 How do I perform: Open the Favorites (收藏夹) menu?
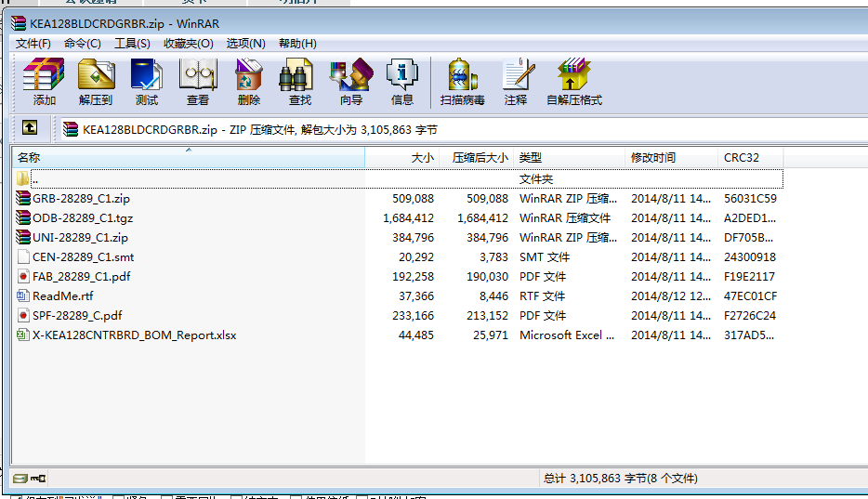(189, 43)
